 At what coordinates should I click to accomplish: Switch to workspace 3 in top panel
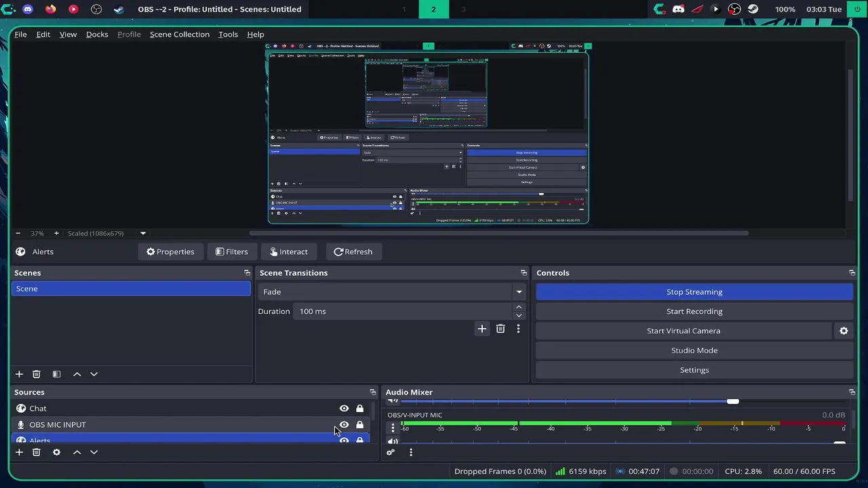tap(464, 9)
